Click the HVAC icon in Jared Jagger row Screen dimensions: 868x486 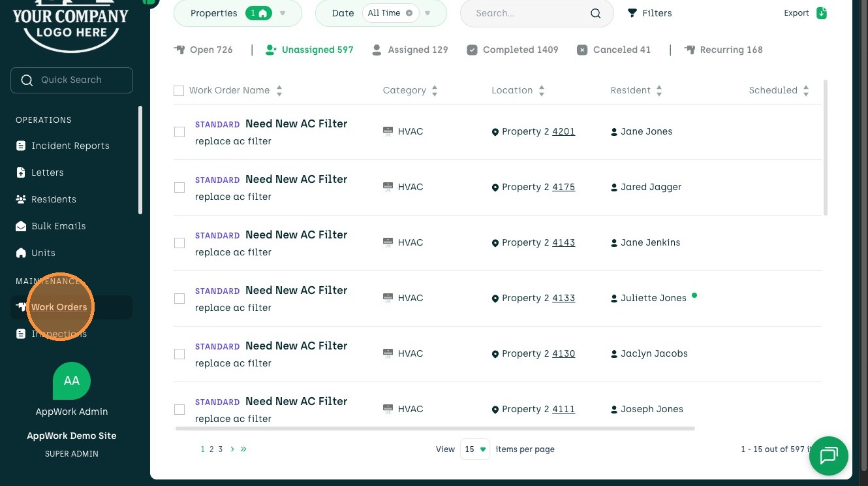pyautogui.click(x=388, y=187)
